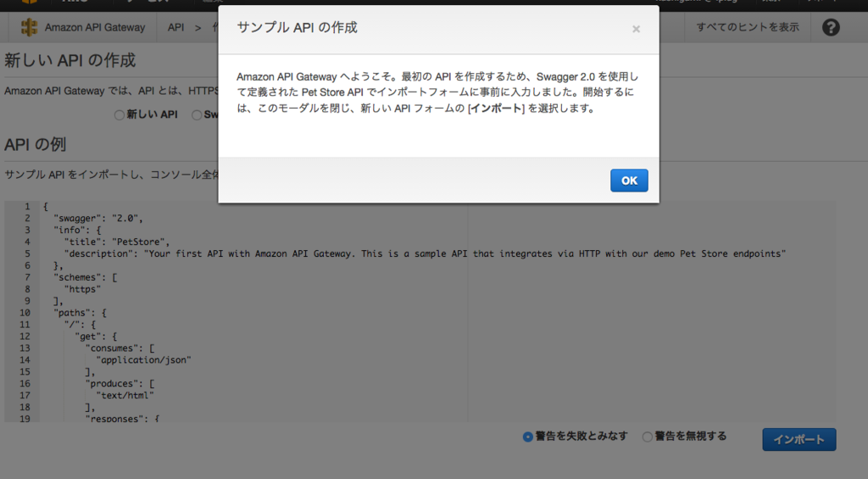The image size is (868, 479).
Task: Close the サンプル API の作成 dialog with X
Action: (x=636, y=30)
